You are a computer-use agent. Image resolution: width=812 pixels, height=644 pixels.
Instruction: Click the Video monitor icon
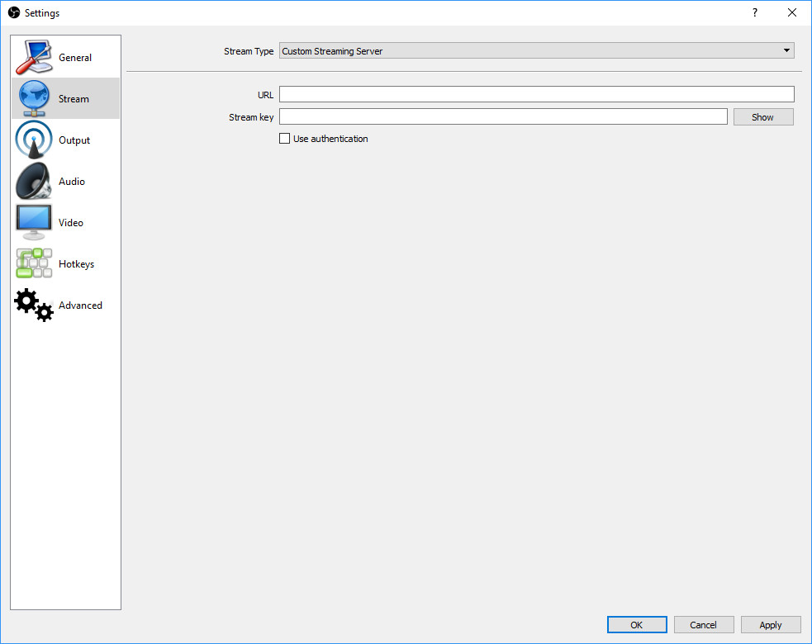point(34,223)
